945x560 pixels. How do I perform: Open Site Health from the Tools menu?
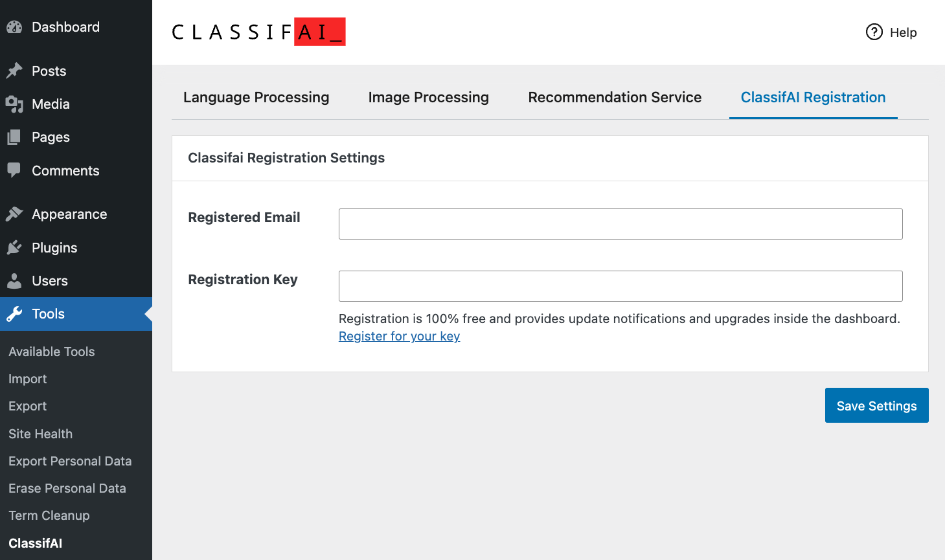(x=40, y=434)
